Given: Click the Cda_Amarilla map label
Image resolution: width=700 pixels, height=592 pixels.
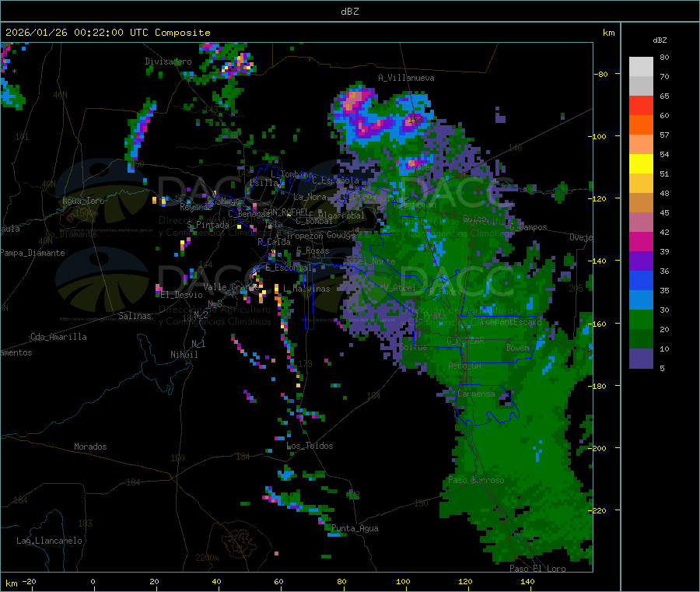Looking at the screenshot, I should point(58,337).
